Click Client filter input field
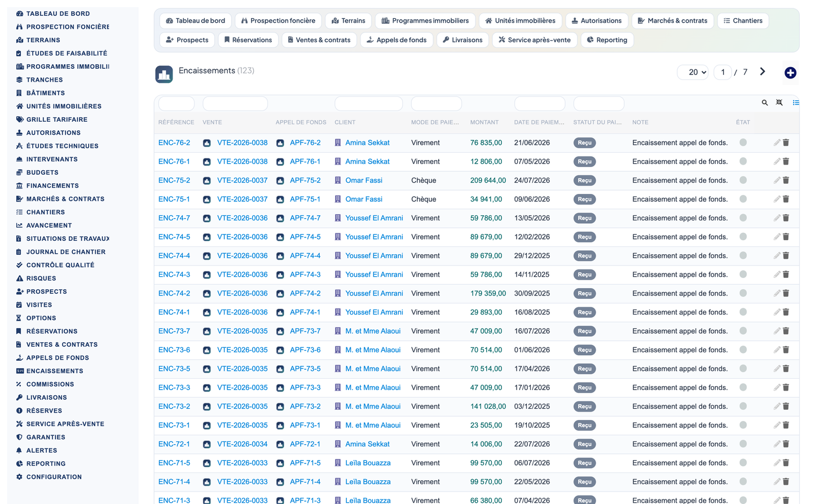Image resolution: width=815 pixels, height=504 pixels. pyautogui.click(x=369, y=103)
